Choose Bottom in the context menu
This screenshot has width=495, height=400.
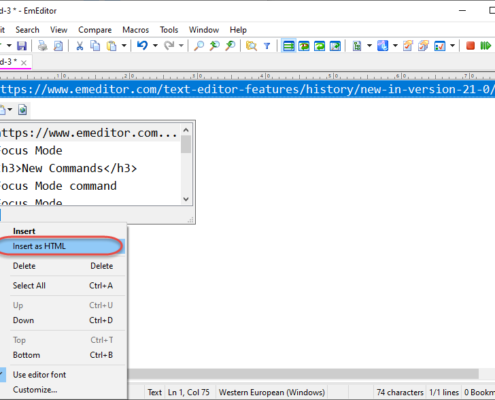63,355
